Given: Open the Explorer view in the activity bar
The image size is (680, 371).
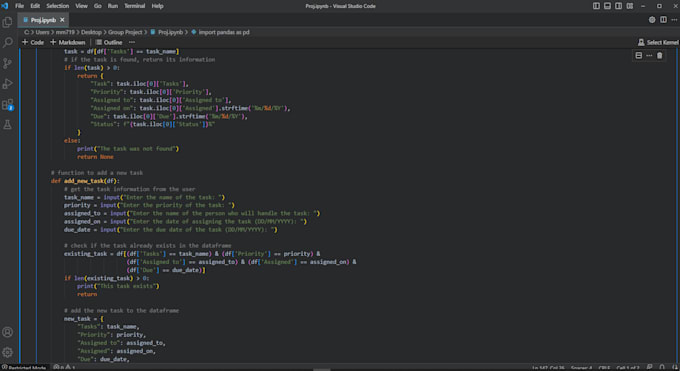Looking at the screenshot, I should click(7, 22).
